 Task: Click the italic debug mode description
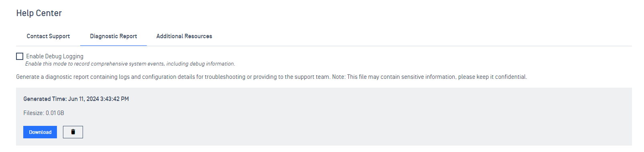pos(130,64)
